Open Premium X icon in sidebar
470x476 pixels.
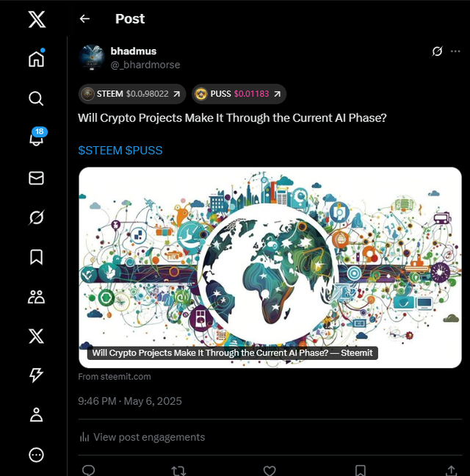pyautogui.click(x=36, y=336)
